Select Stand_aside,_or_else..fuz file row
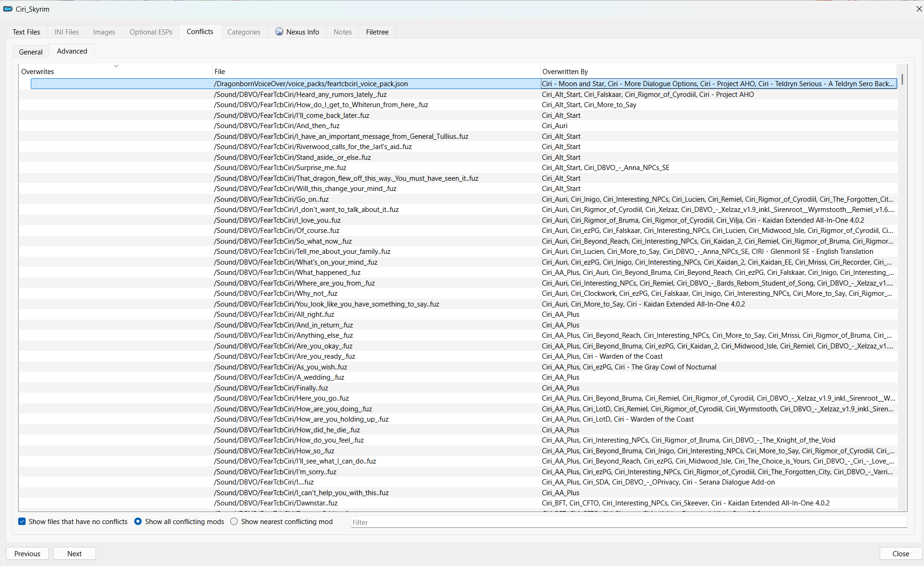924x566 pixels. [458, 157]
